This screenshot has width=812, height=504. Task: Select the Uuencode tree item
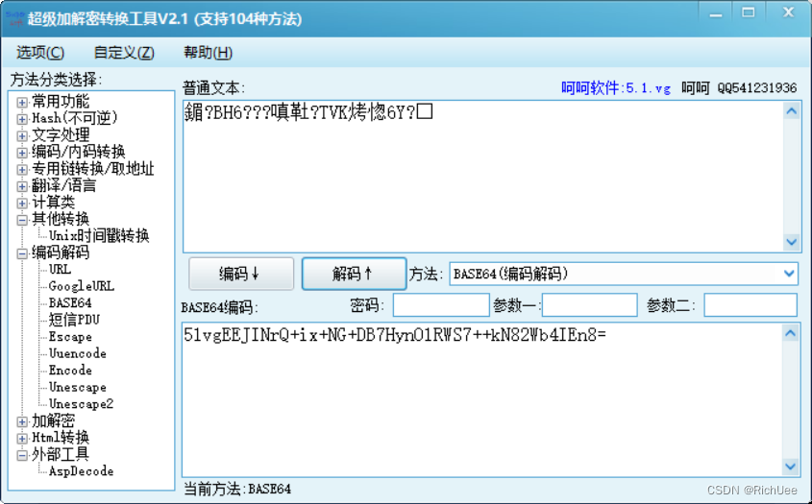click(78, 353)
